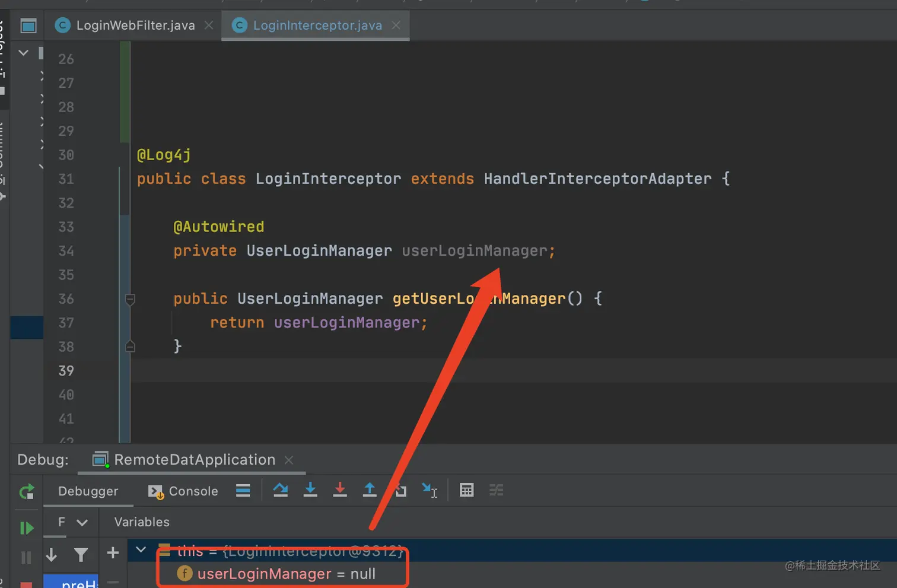Collapse the method fold marker at line 36
The image size is (897, 588).
click(x=131, y=300)
